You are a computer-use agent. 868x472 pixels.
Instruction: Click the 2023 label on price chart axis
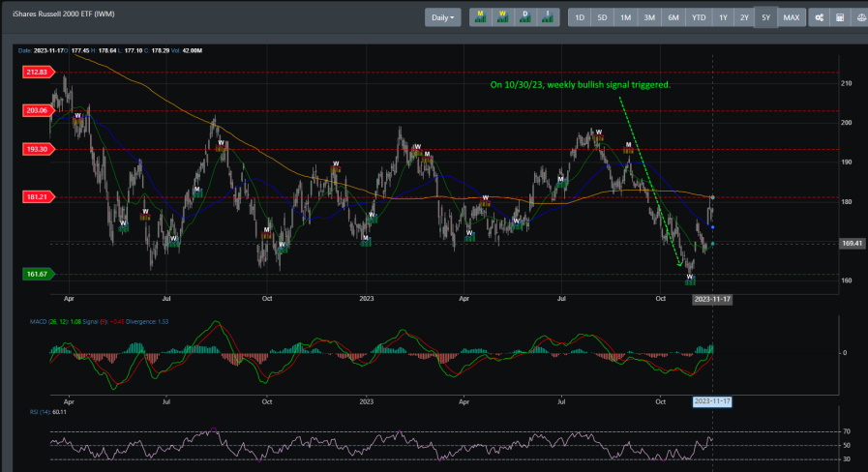367,299
